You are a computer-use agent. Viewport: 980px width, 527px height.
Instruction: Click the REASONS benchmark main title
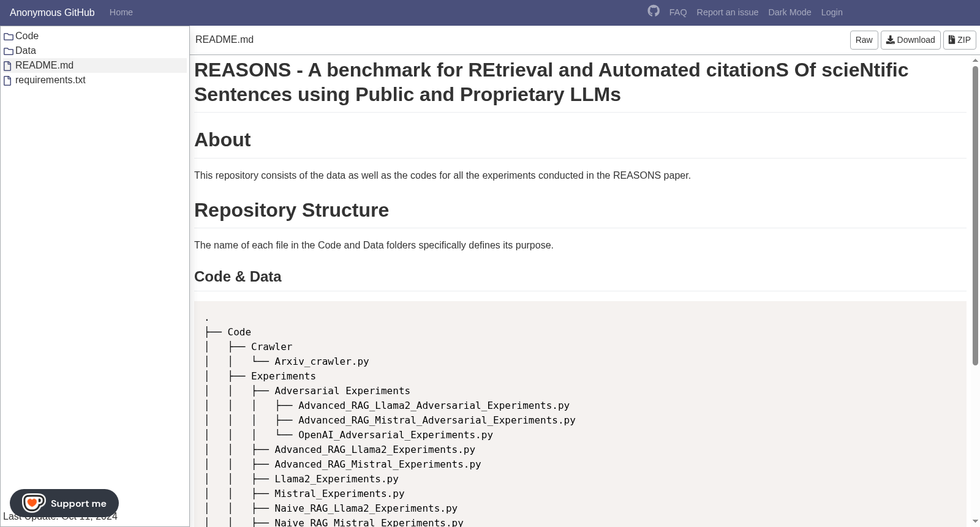point(551,82)
